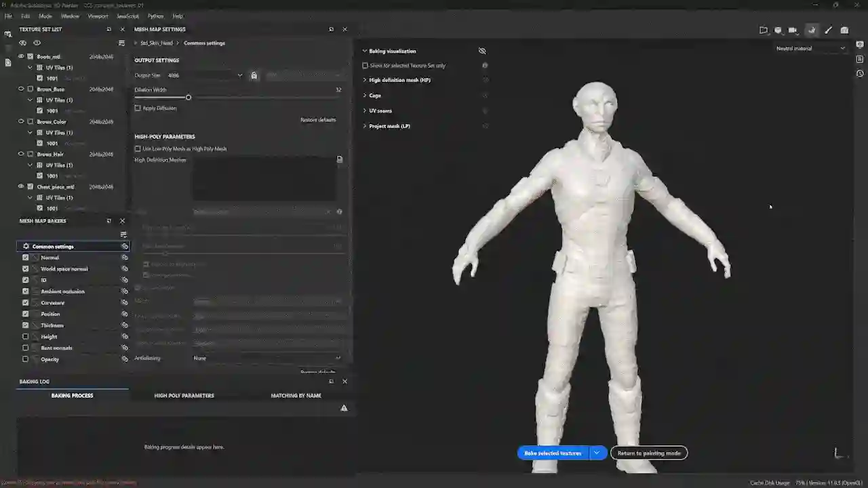
Task: Open the Output Size dropdown
Action: 205,75
